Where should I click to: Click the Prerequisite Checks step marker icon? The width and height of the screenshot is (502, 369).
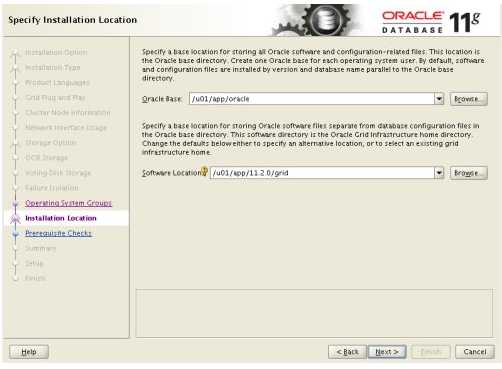15,234
